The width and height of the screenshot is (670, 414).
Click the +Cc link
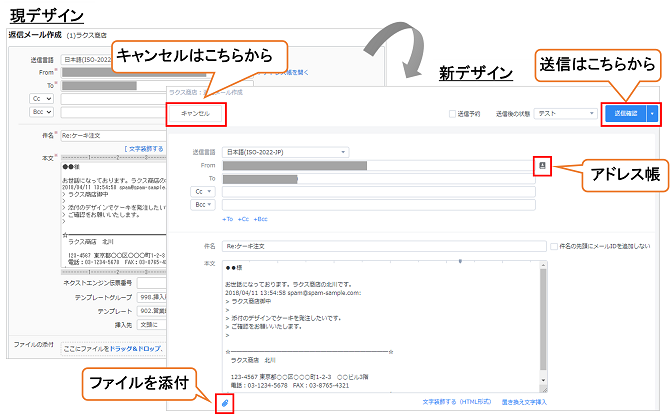243,219
